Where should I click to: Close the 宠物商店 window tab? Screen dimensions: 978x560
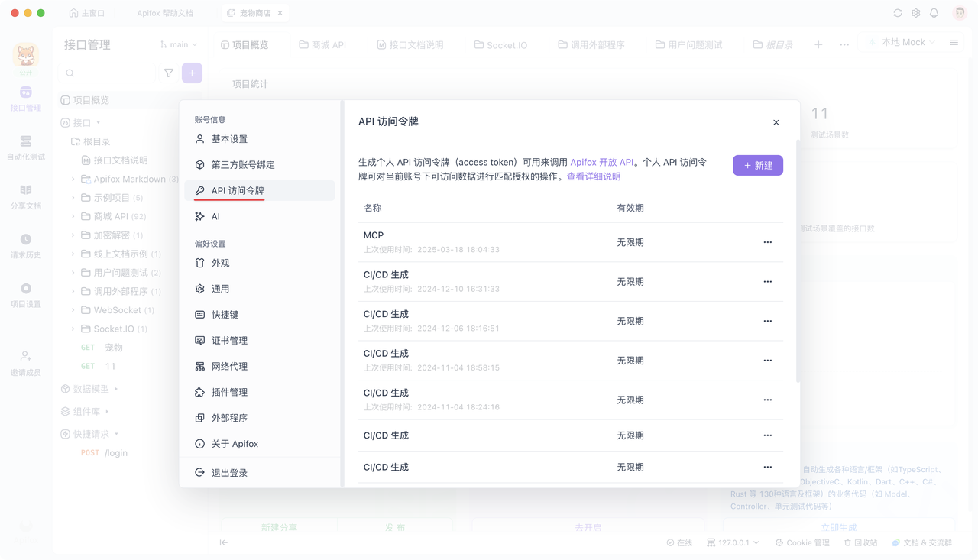tap(280, 13)
